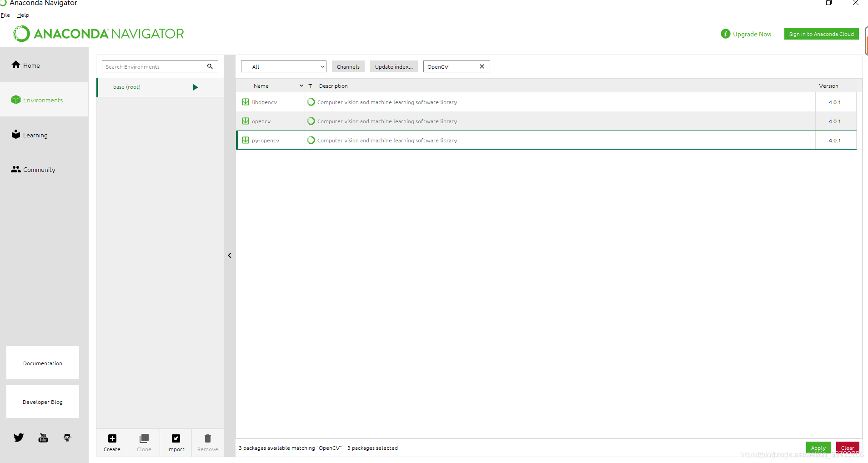This screenshot has width=868, height=463.
Task: Go to the Learning tab
Action: (44, 135)
